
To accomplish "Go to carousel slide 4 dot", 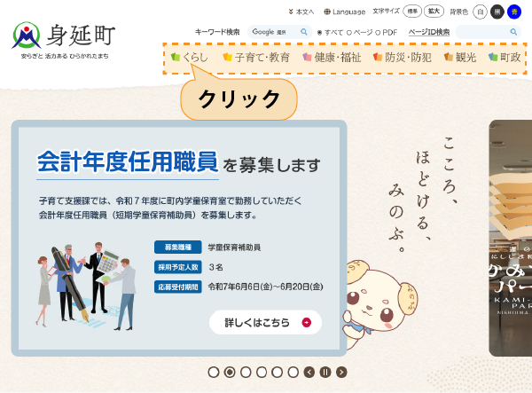I will tap(262, 373).
